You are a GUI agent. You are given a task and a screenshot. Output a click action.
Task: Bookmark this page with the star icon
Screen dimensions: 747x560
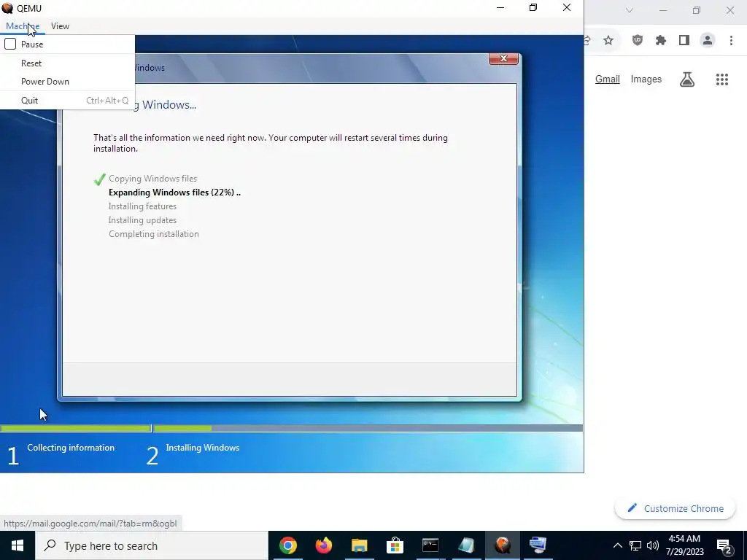pyautogui.click(x=608, y=41)
